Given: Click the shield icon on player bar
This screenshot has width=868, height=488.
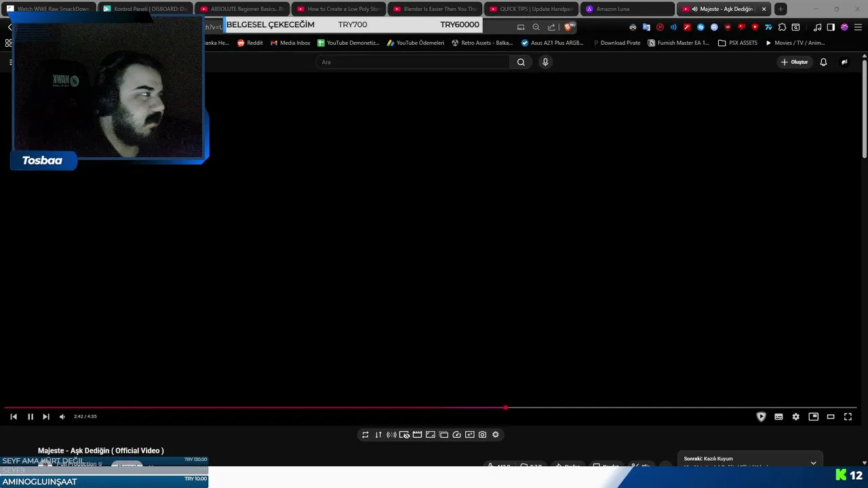Looking at the screenshot, I should 761,417.
